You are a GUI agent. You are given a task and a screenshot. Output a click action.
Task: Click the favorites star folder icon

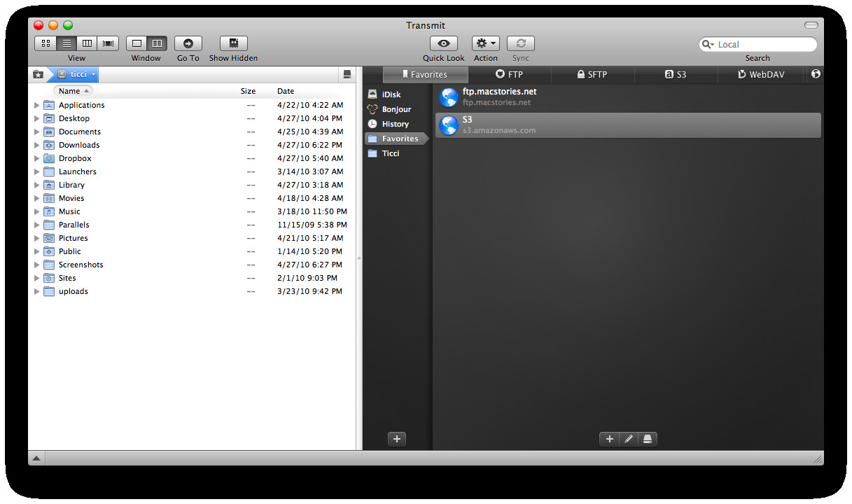(x=38, y=74)
